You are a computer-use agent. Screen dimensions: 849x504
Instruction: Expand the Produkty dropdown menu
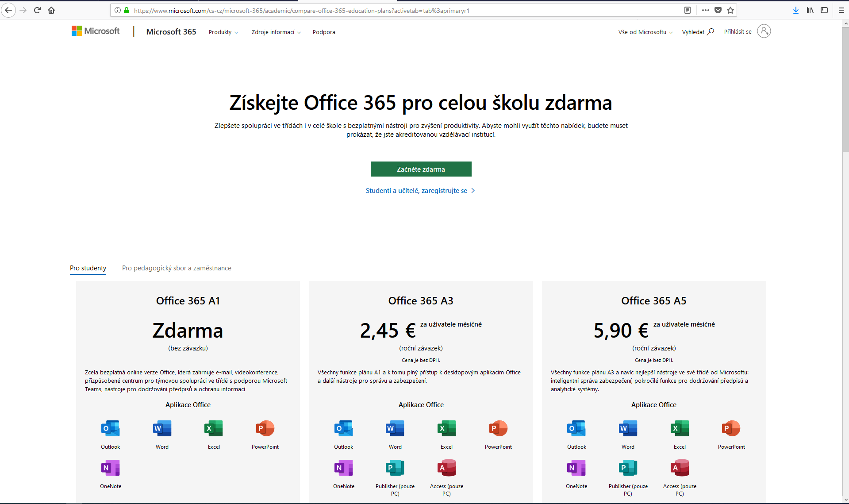(x=223, y=32)
